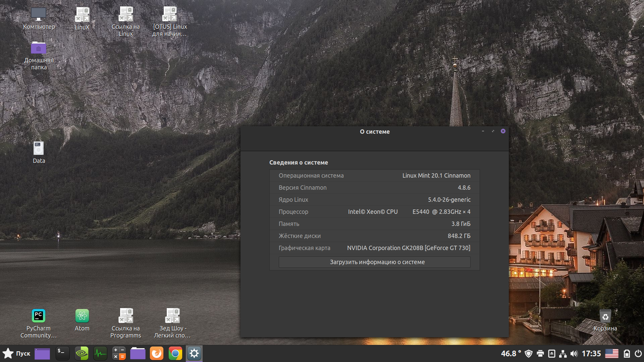Click the printers tray icon
This screenshot has width=644, height=362.
click(x=540, y=354)
